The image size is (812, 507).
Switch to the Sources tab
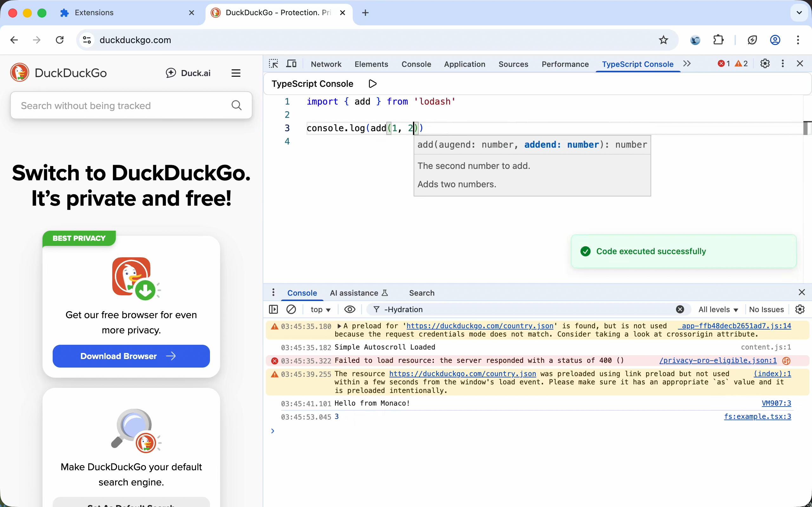pyautogui.click(x=513, y=64)
